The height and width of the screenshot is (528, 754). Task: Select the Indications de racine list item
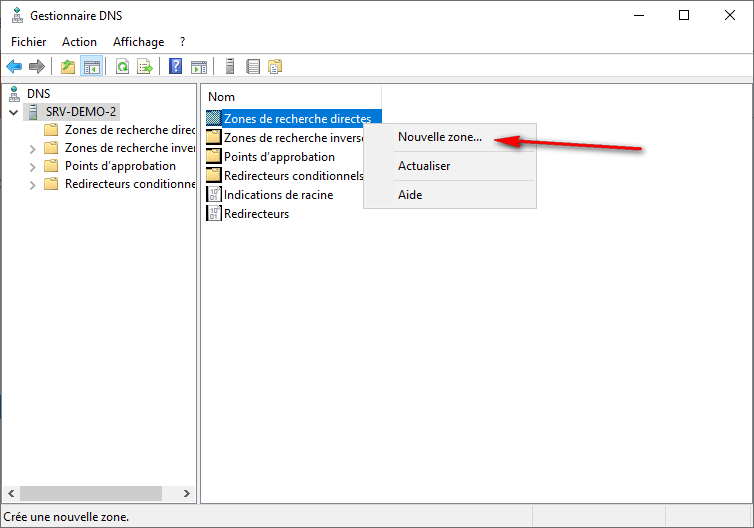tap(278, 195)
